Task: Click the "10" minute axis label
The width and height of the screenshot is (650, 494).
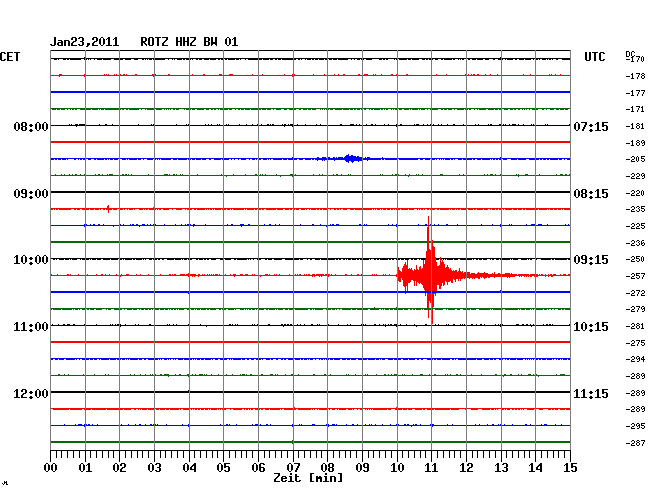Action: pyautogui.click(x=397, y=468)
